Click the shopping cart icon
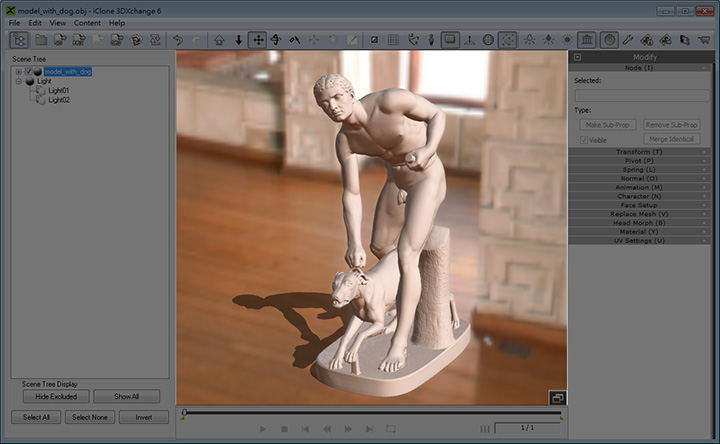The width and height of the screenshot is (720, 444). click(x=704, y=40)
